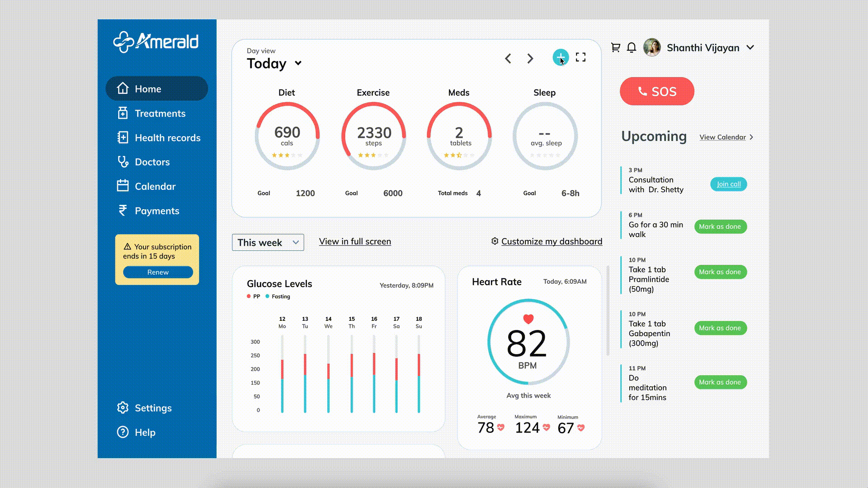Viewport: 868px width, 488px height.
Task: Click View Calendar link
Action: (x=726, y=137)
